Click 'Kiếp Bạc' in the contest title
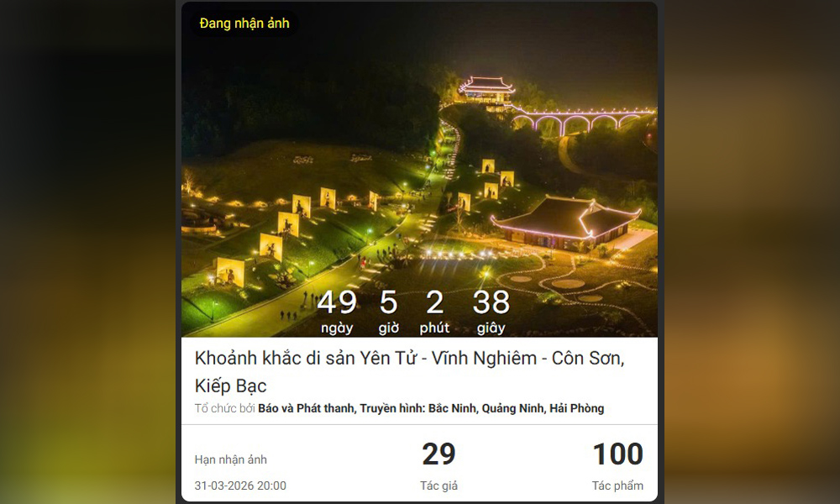 230,386
